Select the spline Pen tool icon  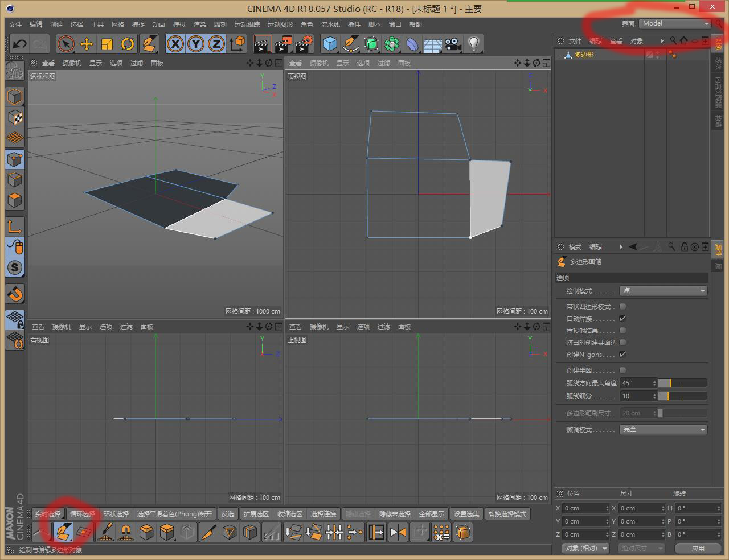point(351,44)
